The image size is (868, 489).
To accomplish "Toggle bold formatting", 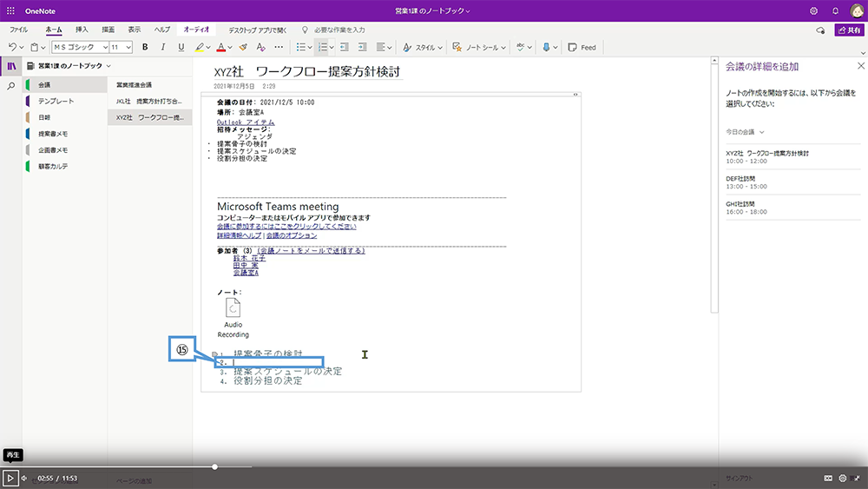I will pyautogui.click(x=145, y=47).
